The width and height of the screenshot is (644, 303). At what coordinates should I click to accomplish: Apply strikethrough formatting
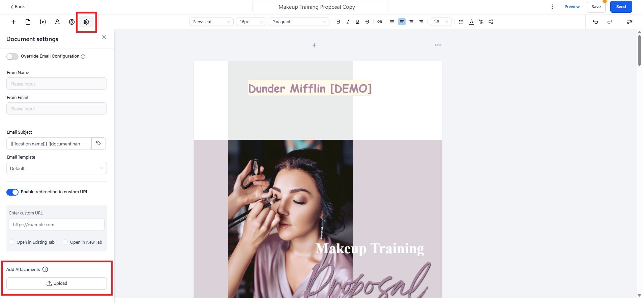(x=367, y=22)
